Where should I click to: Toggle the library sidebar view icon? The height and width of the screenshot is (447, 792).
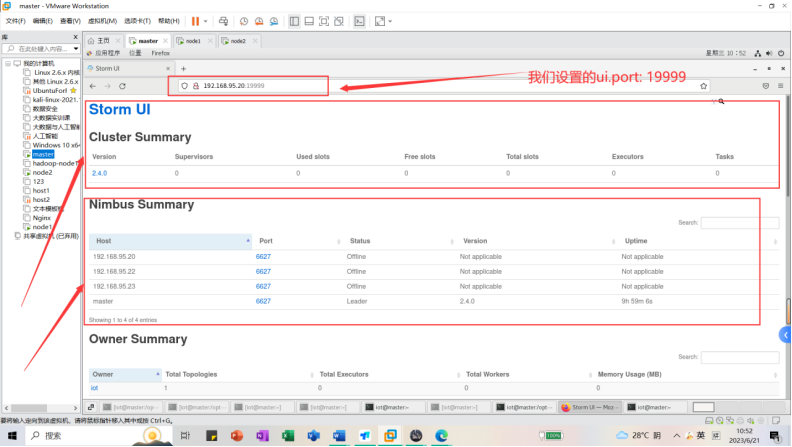point(294,21)
